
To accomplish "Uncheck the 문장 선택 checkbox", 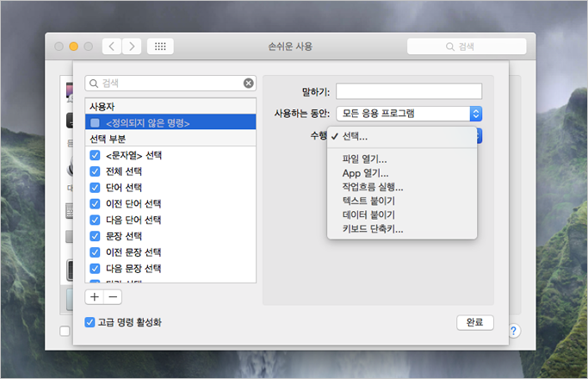I will (96, 236).
